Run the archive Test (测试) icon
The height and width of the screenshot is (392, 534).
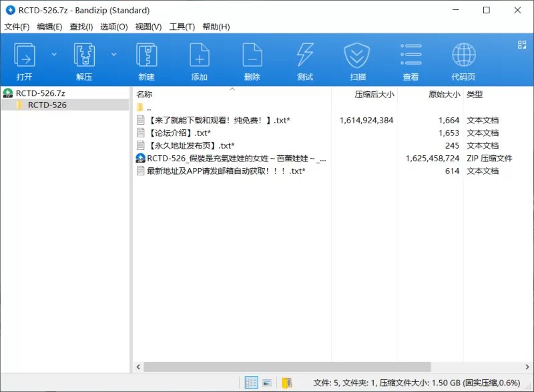(x=305, y=55)
